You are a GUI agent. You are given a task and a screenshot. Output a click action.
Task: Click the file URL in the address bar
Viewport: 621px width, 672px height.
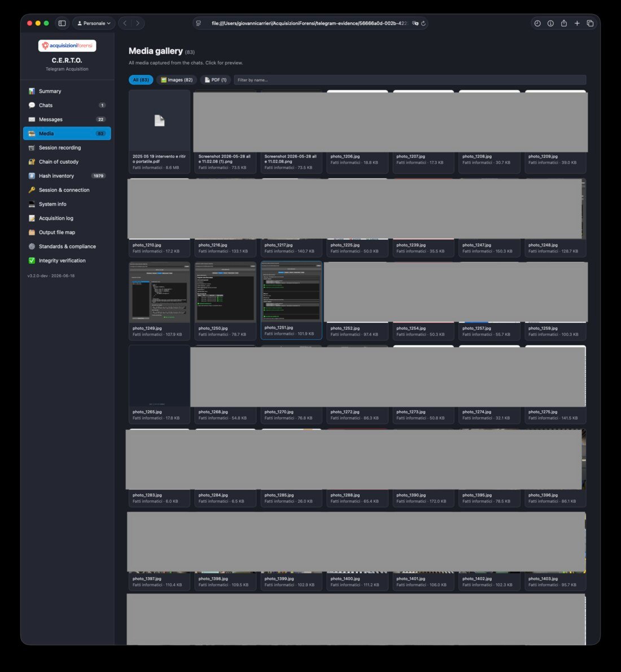[309, 23]
